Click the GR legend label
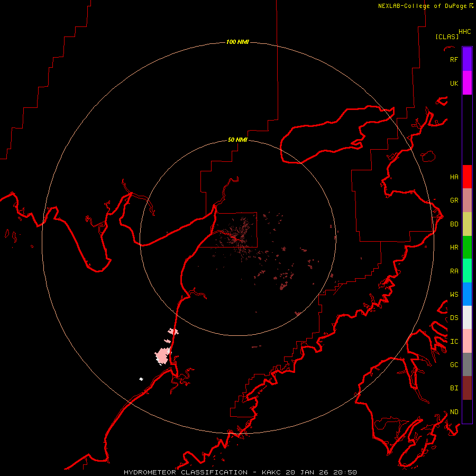Image resolution: width=476 pixels, height=476 pixels. (454, 200)
